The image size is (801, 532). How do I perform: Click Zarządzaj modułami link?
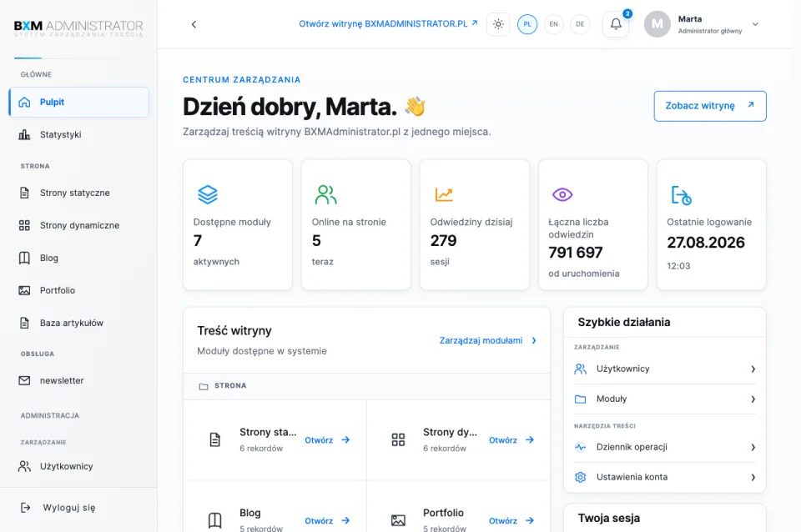point(481,340)
